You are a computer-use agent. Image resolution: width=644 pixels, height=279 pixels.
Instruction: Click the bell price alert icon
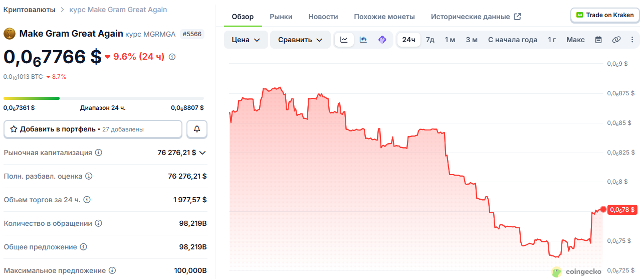click(197, 129)
